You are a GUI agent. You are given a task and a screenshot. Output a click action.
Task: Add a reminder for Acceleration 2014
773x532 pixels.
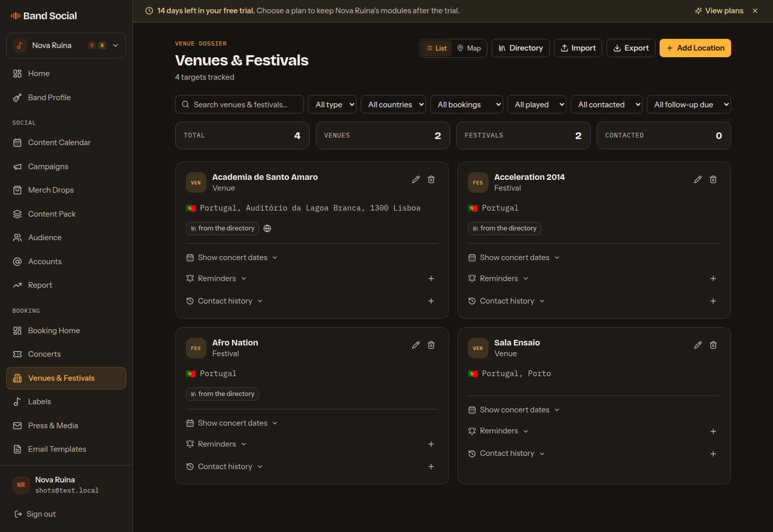[x=713, y=279]
